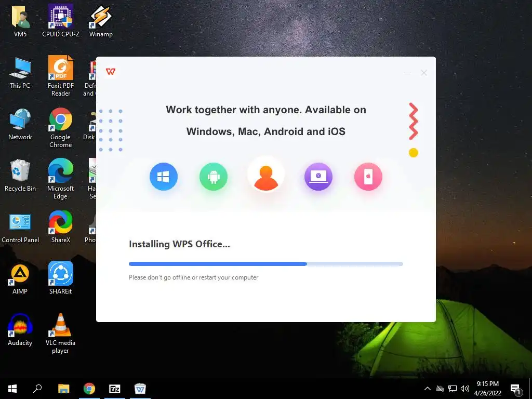Select the Recycle Bin desktop icon
This screenshot has width=532, height=399.
(x=20, y=176)
